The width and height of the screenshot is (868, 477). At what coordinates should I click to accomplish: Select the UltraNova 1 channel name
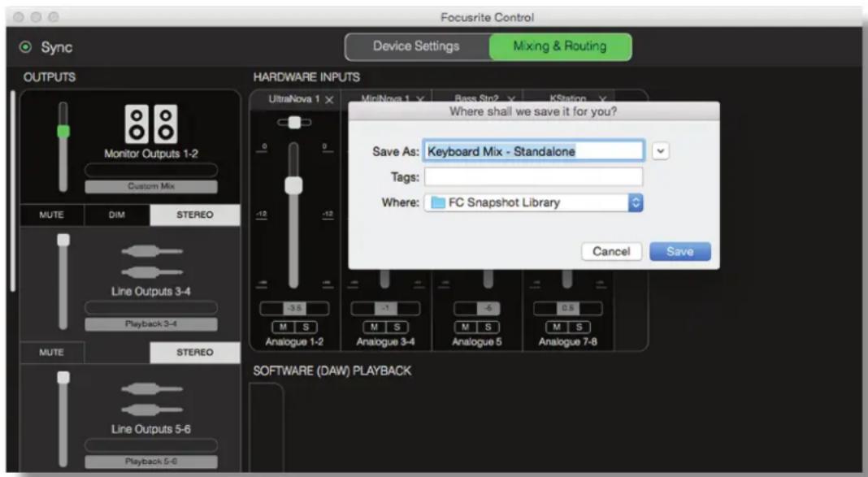click(294, 99)
